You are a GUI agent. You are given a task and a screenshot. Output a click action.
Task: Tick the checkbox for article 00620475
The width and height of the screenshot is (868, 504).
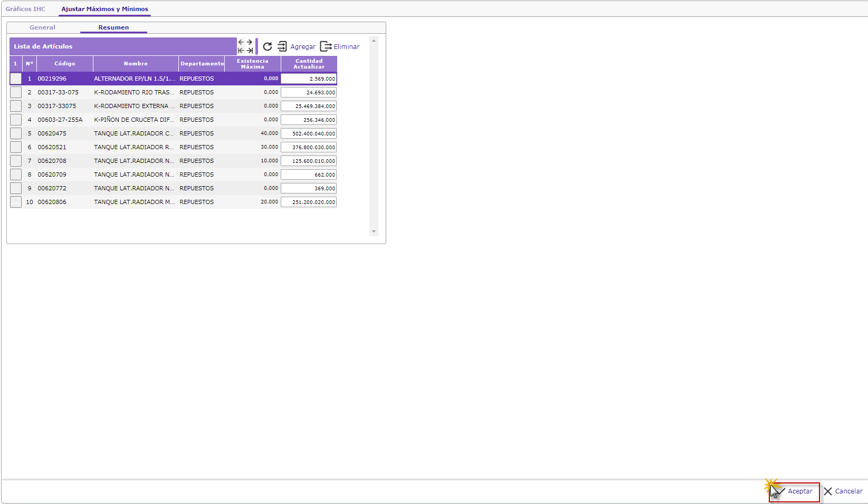(x=16, y=133)
